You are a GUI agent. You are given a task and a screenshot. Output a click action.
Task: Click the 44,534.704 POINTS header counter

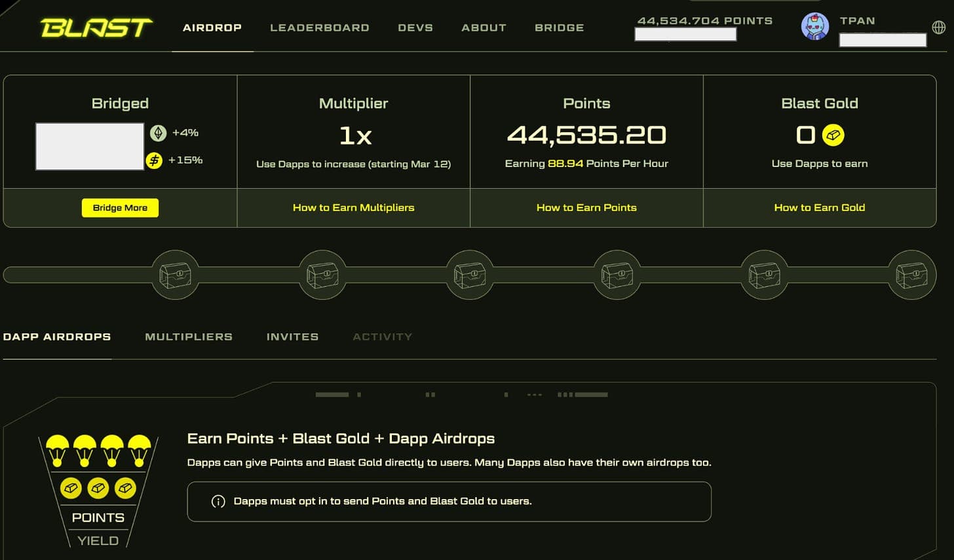tap(705, 21)
